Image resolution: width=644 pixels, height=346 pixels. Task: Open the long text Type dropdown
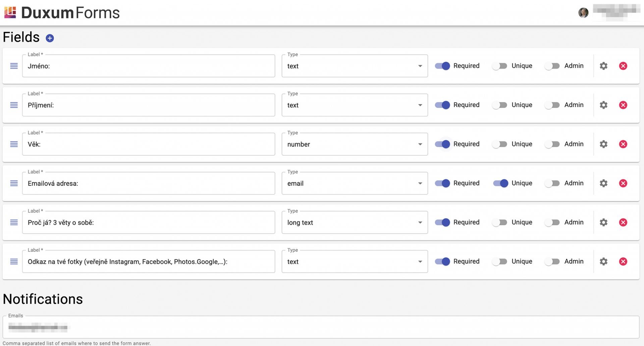coord(355,223)
